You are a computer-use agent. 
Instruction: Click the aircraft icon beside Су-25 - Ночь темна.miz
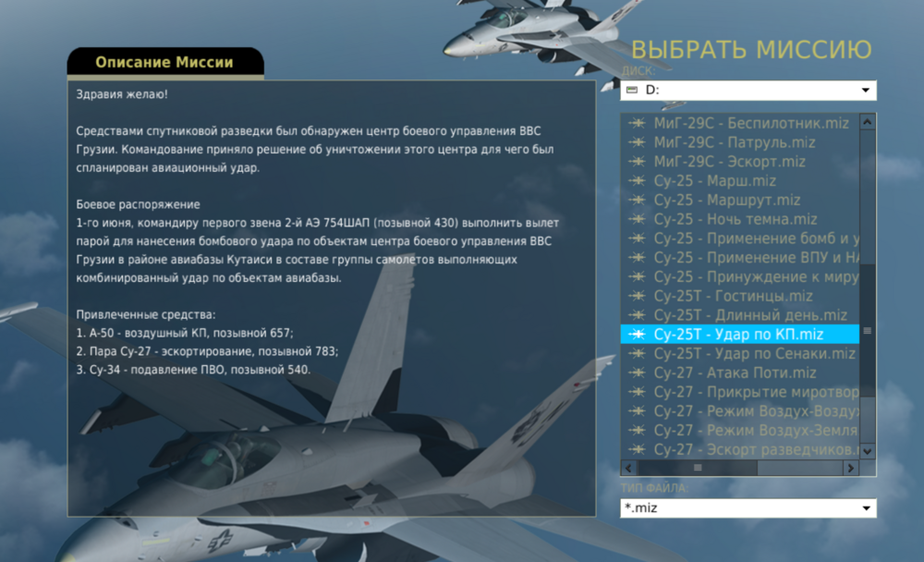[637, 218]
